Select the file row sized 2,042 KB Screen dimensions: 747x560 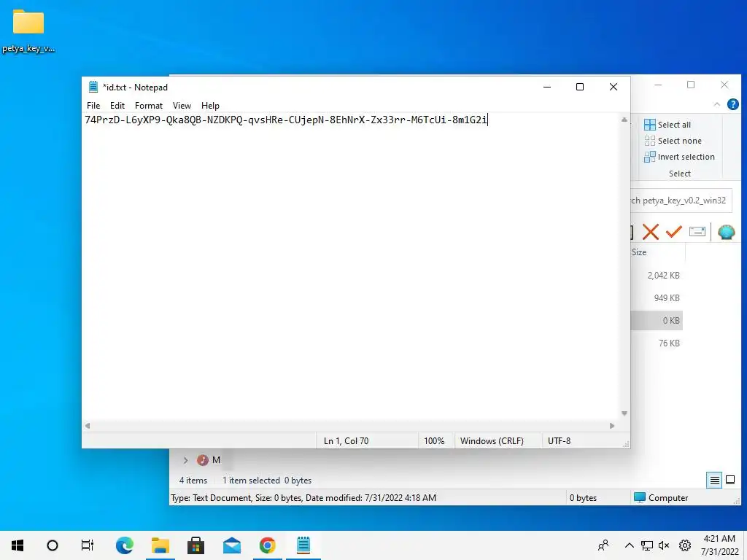(x=657, y=275)
